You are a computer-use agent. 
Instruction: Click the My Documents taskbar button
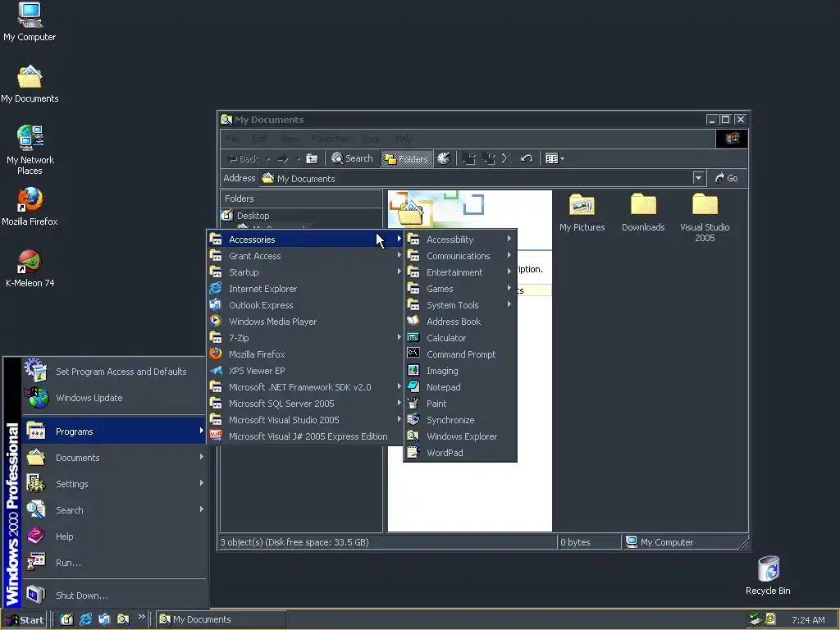coord(221,620)
